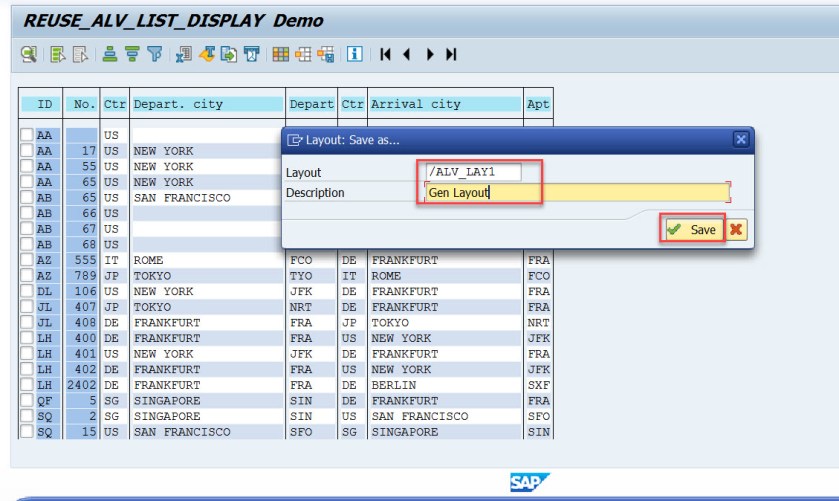Save list to local file icon
839x501 pixels.
[x=229, y=54]
